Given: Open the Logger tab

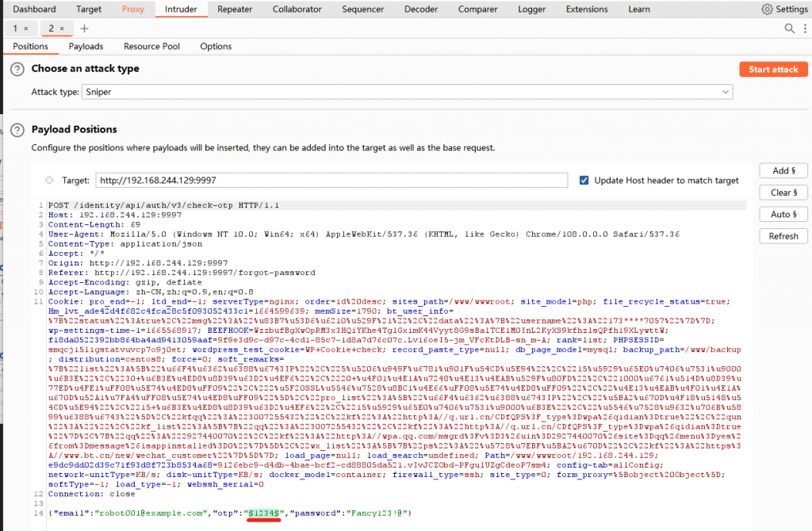Looking at the screenshot, I should click(531, 10).
